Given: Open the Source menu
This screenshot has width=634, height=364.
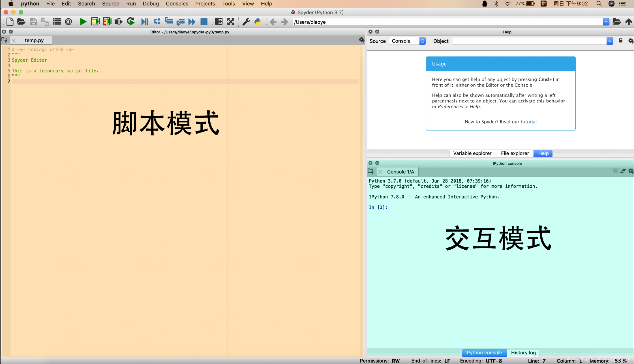Looking at the screenshot, I should [111, 4].
